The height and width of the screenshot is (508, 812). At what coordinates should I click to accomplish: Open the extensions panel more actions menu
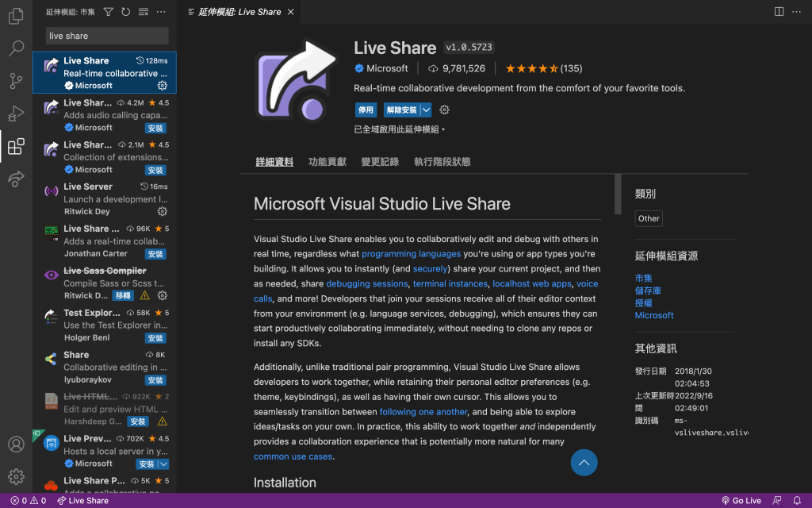pos(161,11)
